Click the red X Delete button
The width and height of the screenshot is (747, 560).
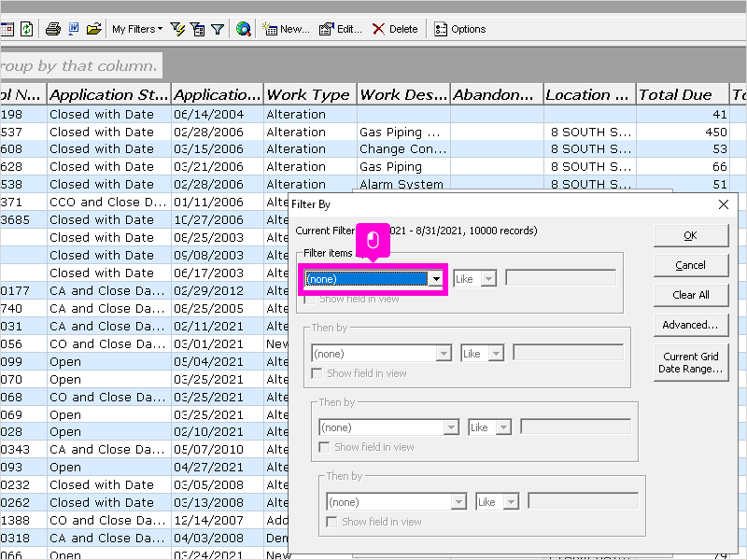pyautogui.click(x=395, y=29)
